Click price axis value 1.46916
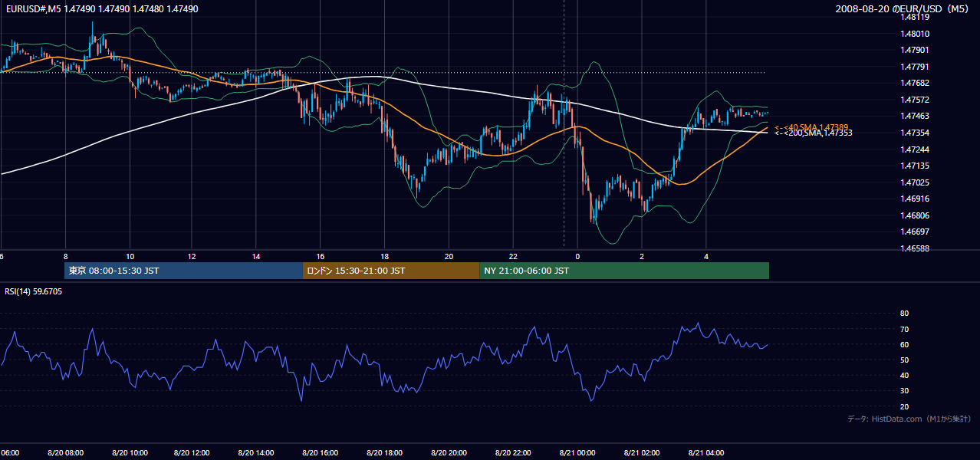Viewport: 980px width, 460px height. click(916, 199)
